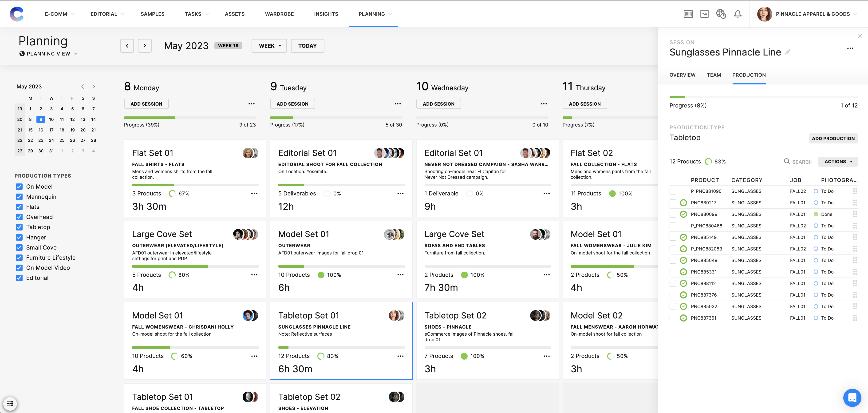This screenshot has width=868, height=413.
Task: Open the activity chart icon in header
Action: [704, 14]
